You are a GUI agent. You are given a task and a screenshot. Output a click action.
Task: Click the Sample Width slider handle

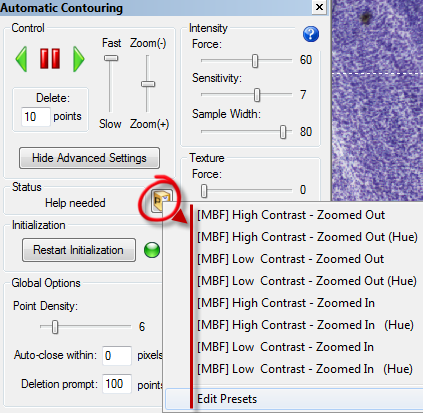(283, 132)
